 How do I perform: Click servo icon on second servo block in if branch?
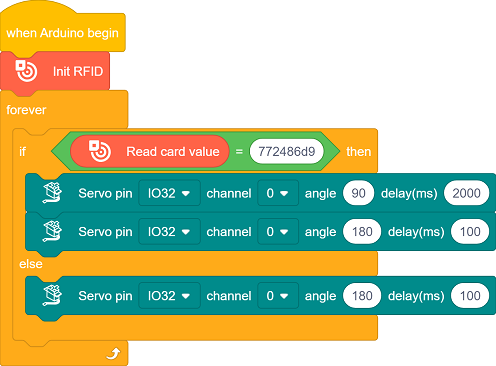click(52, 231)
